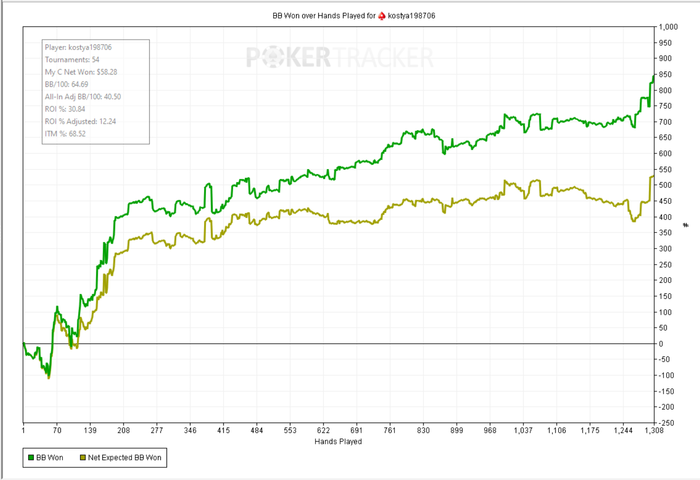Click the 'ROI %: 30.84' stat
This screenshot has width=700, height=480.
(x=65, y=109)
